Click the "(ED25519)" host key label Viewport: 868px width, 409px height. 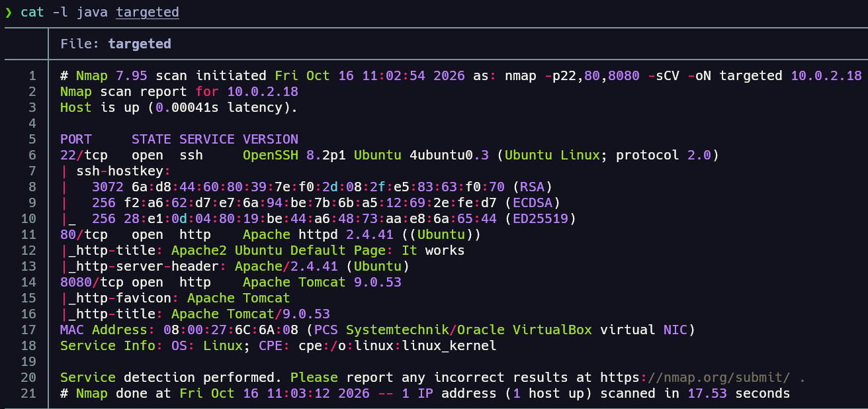[541, 218]
